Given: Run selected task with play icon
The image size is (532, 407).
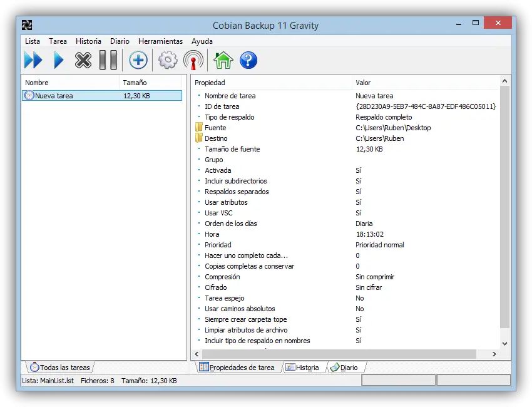Looking at the screenshot, I should [x=59, y=60].
